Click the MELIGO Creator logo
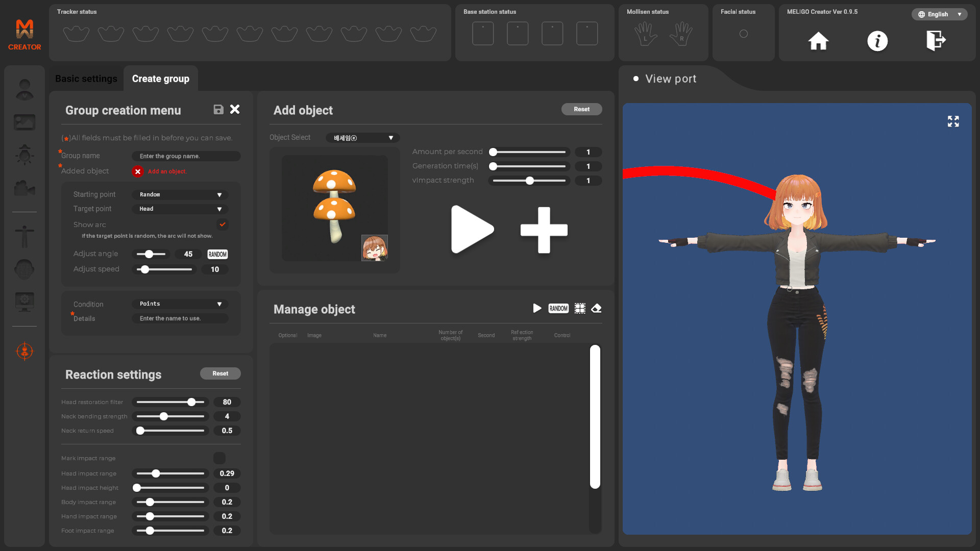Viewport: 980px width, 551px height. coord(24,35)
